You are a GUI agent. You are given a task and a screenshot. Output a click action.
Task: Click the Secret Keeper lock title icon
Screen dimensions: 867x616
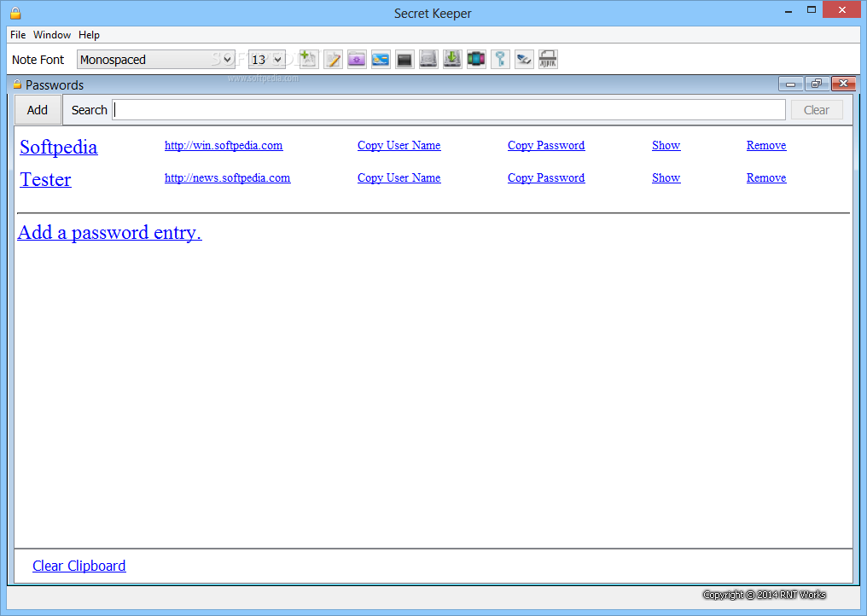pos(15,13)
